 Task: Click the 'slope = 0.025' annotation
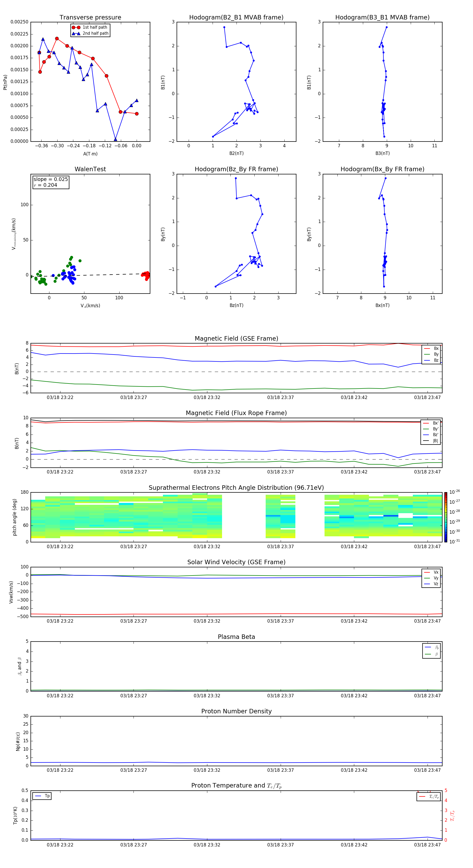(x=51, y=179)
